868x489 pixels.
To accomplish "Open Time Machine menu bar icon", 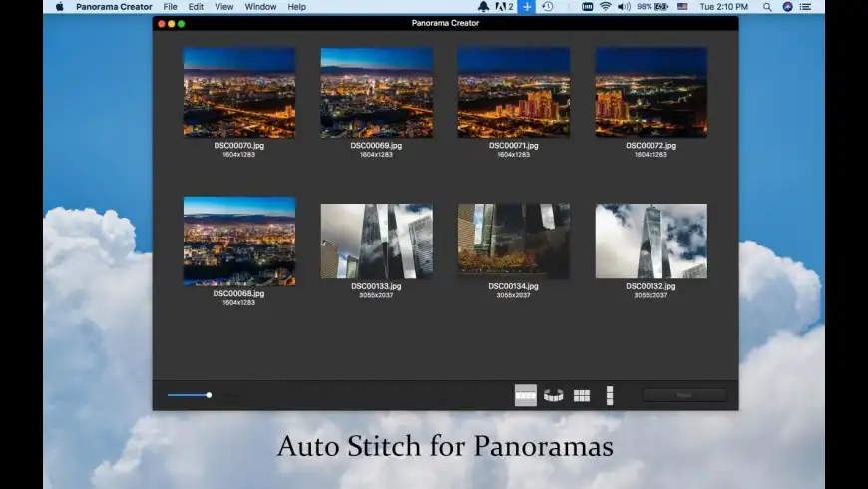I will click(547, 7).
